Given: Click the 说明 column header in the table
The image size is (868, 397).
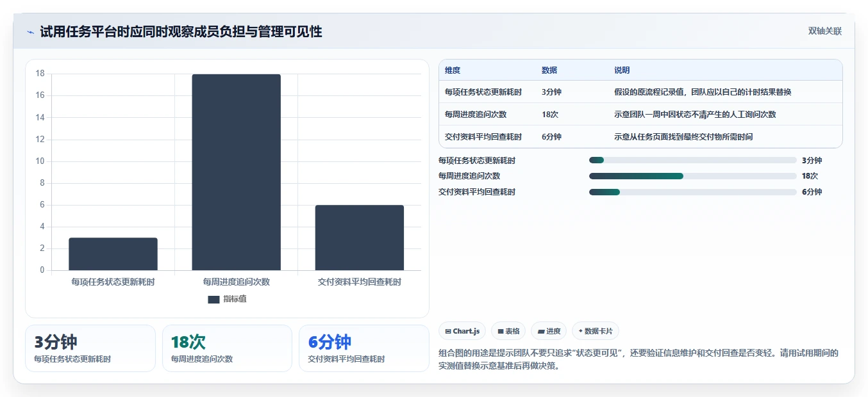Looking at the screenshot, I should coord(622,70).
